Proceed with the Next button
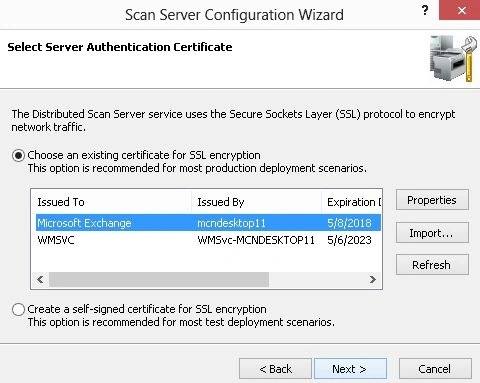Viewport: 480px width, 383px height. point(350,369)
